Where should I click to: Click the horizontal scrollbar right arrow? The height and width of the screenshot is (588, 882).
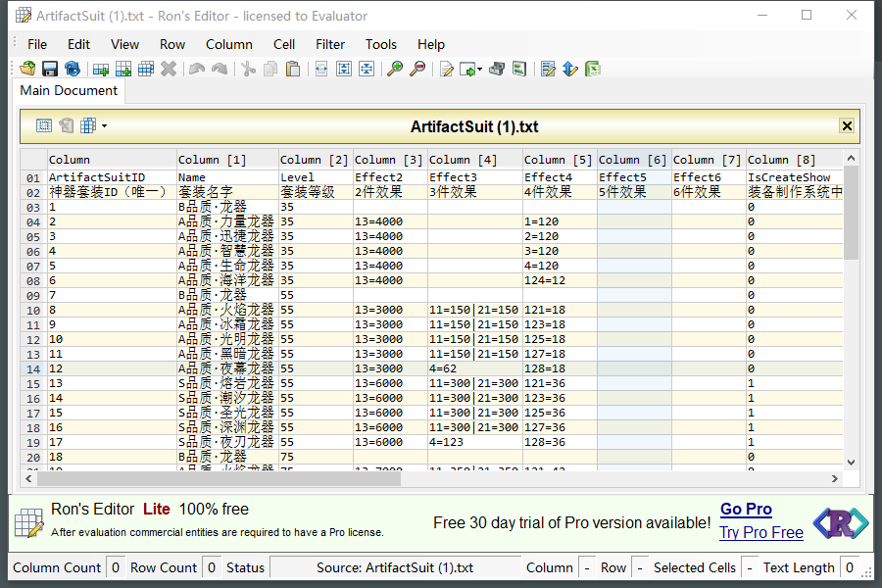click(x=835, y=479)
